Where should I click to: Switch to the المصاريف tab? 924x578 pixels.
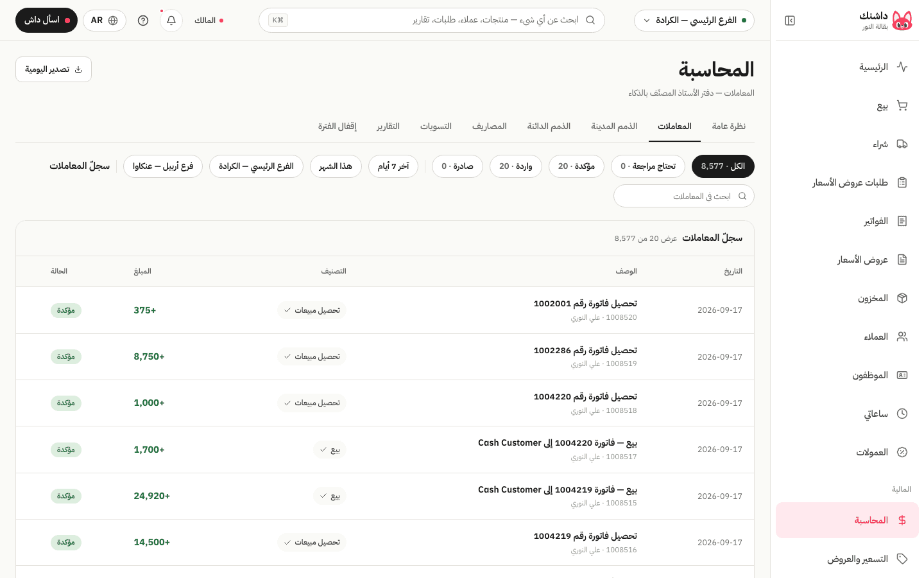point(490,127)
